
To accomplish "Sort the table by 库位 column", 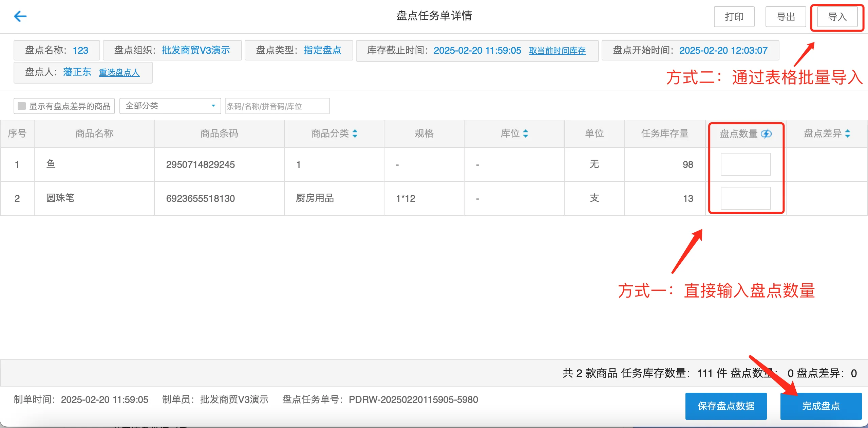I will point(526,133).
